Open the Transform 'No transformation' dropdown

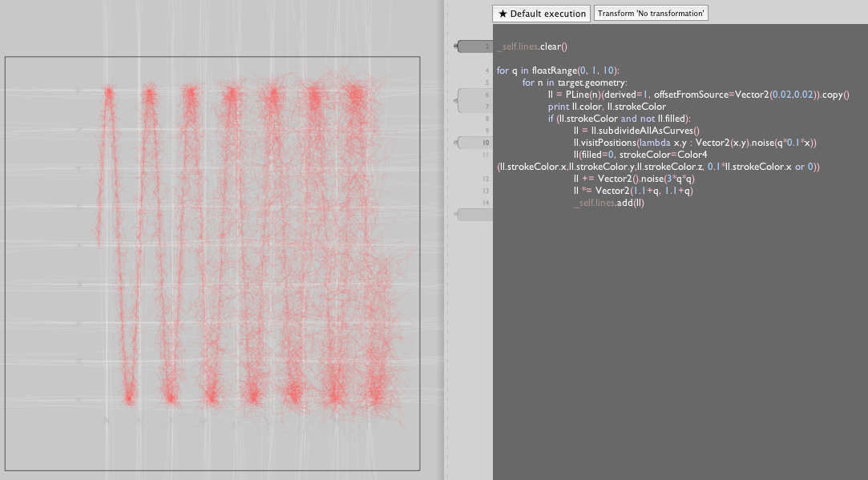click(x=651, y=14)
